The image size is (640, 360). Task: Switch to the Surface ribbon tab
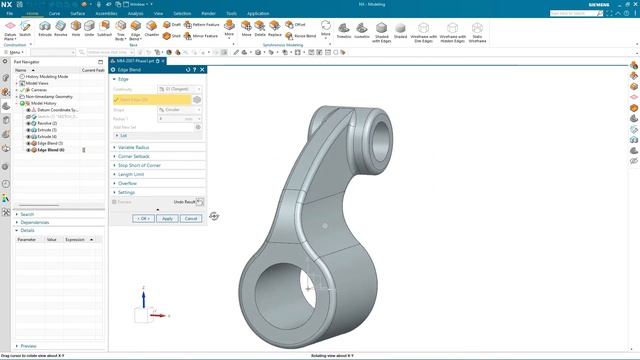(x=78, y=13)
